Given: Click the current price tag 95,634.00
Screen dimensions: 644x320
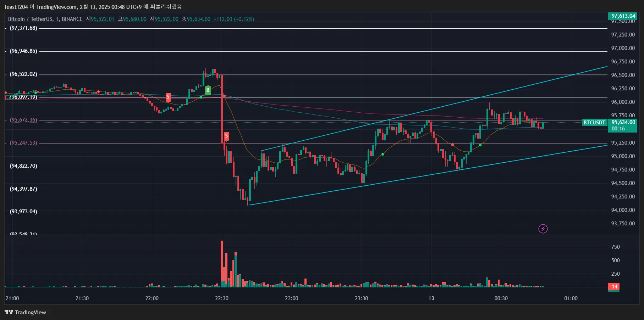Looking at the screenshot, I should (623, 122).
